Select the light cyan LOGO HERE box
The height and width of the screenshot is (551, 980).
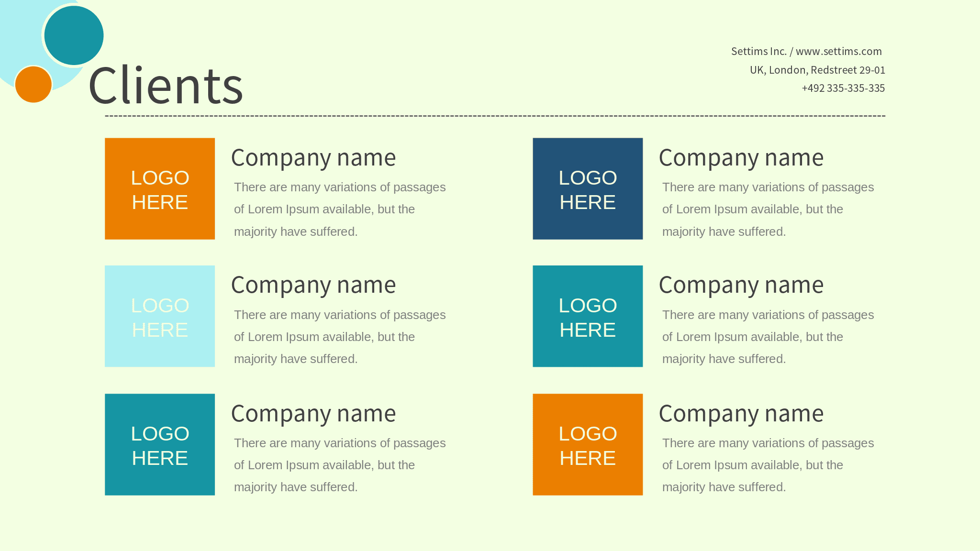[160, 316]
